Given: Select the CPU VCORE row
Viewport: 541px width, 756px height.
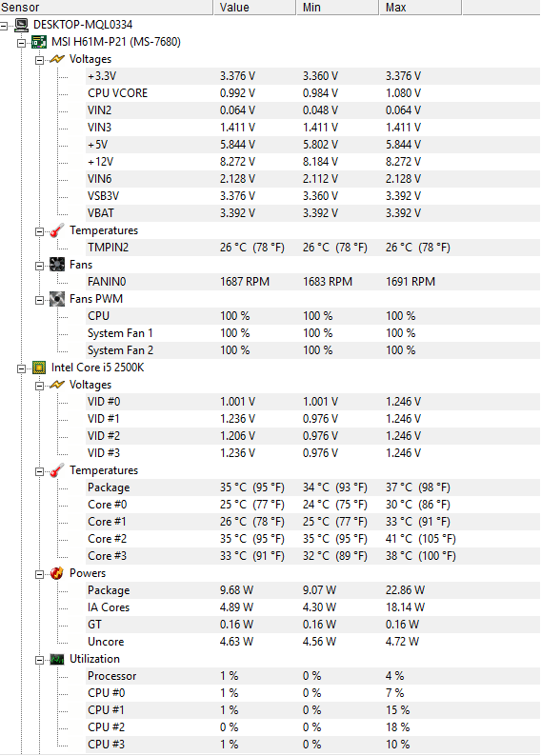Looking at the screenshot, I should 312,93.
